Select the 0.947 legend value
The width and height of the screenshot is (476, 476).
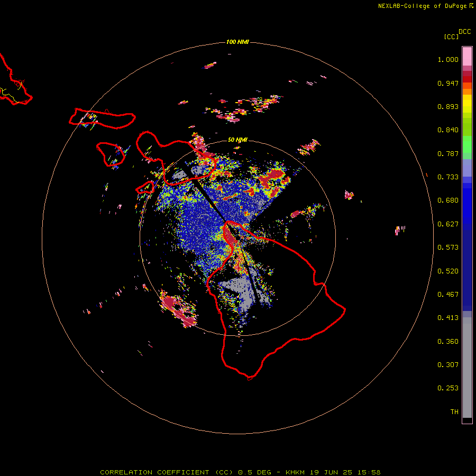(448, 83)
